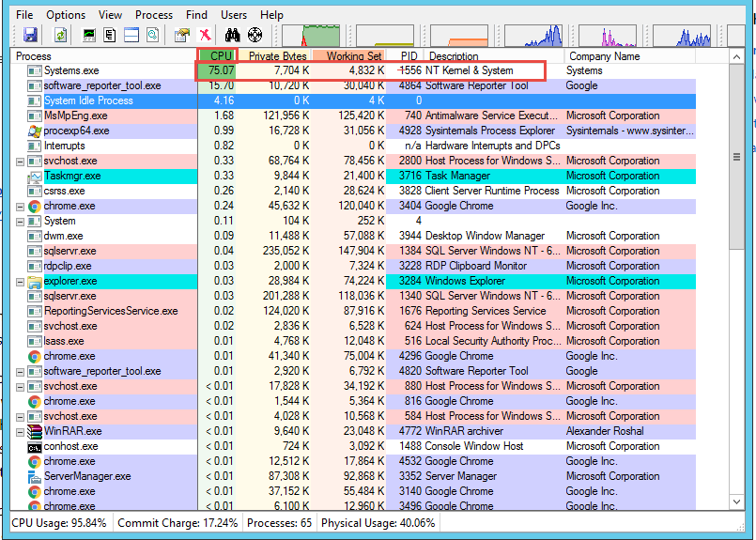This screenshot has width=756, height=540.
Task: Click the procexp64.exe process icon
Action: [x=34, y=131]
